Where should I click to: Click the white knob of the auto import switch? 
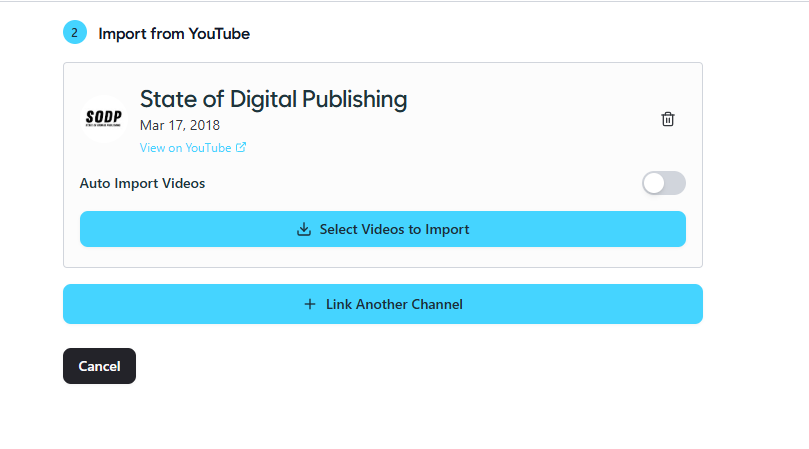[x=654, y=183]
